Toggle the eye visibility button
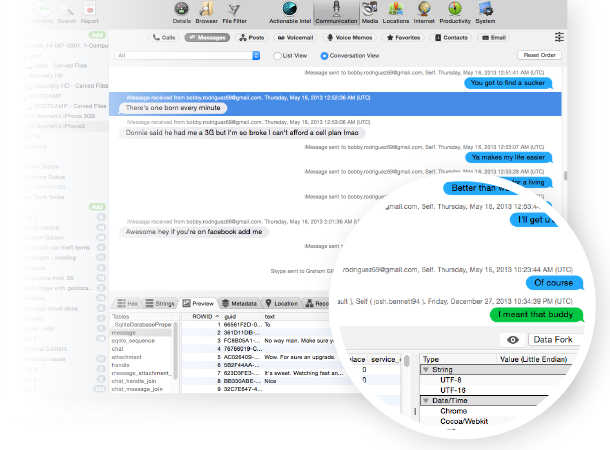 point(513,340)
